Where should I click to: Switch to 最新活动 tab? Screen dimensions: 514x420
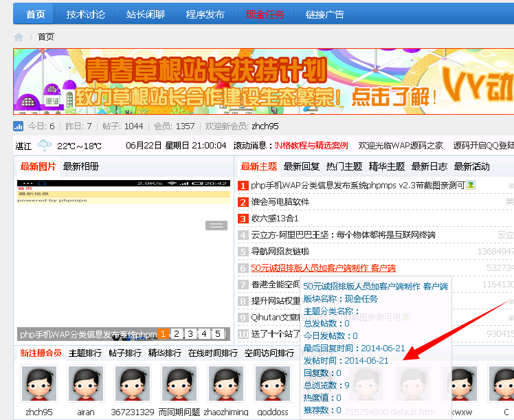pos(471,166)
